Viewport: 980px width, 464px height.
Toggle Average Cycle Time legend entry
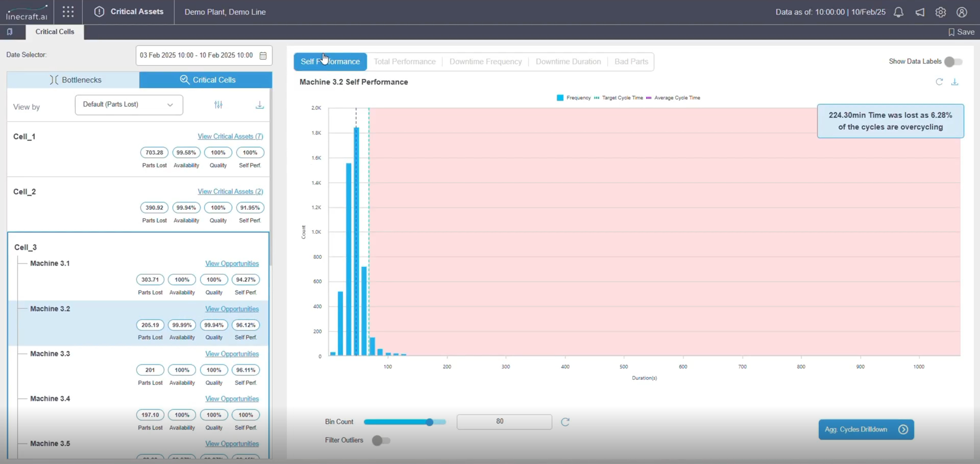pyautogui.click(x=673, y=98)
